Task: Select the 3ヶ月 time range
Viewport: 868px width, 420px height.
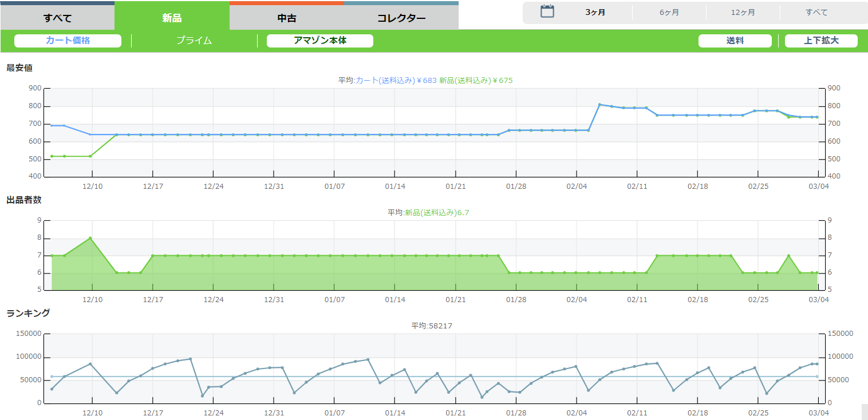Action: [x=595, y=12]
